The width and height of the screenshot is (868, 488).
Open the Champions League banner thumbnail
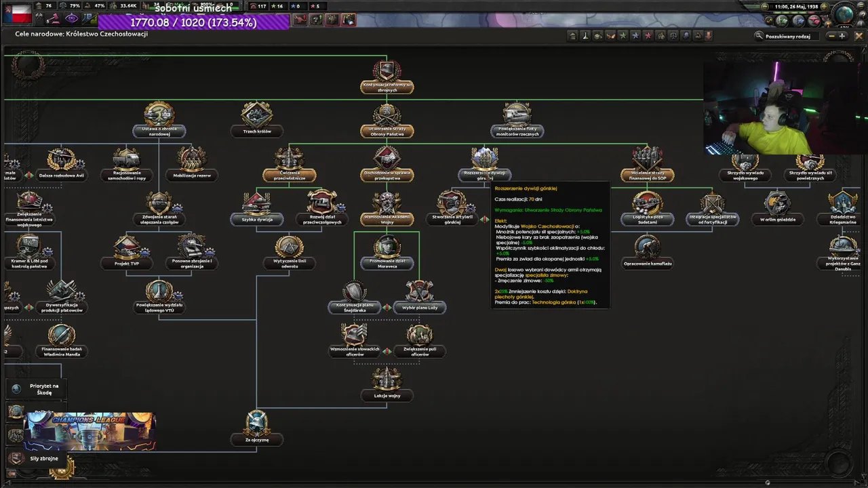(x=90, y=431)
